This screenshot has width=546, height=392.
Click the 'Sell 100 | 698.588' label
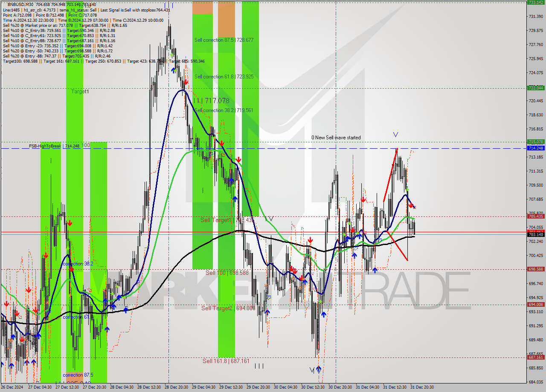[x=227, y=273]
